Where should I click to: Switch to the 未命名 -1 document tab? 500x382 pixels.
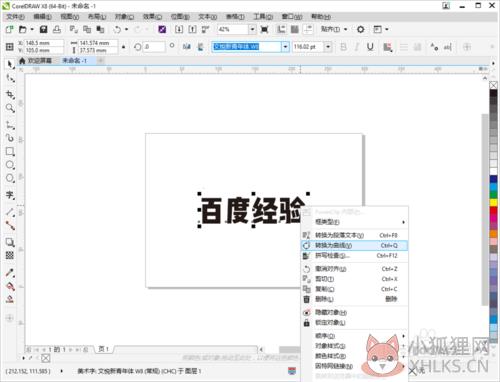pyautogui.click(x=75, y=61)
